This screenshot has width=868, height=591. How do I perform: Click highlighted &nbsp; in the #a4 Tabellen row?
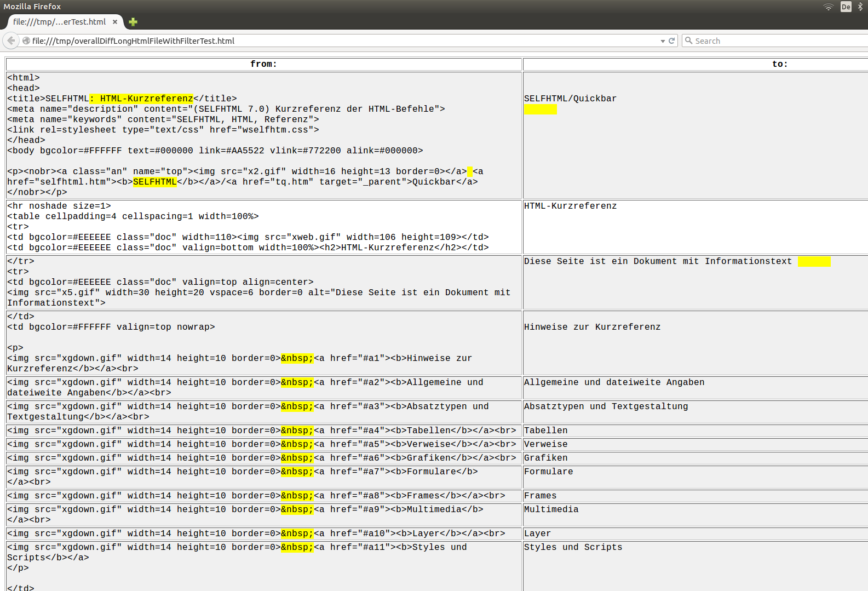point(297,431)
